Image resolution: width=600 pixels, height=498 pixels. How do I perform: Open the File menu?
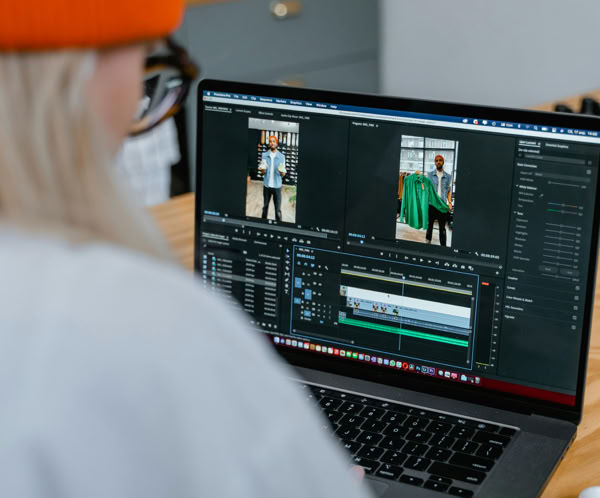pos(236,96)
